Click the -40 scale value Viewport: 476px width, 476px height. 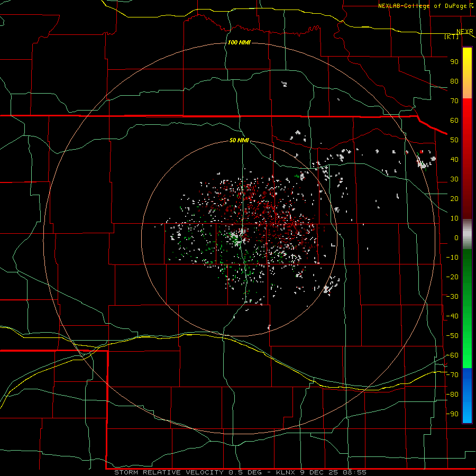(452, 316)
